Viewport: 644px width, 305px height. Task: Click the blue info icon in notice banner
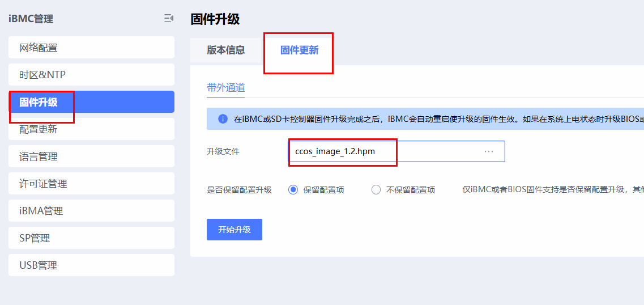(x=223, y=119)
